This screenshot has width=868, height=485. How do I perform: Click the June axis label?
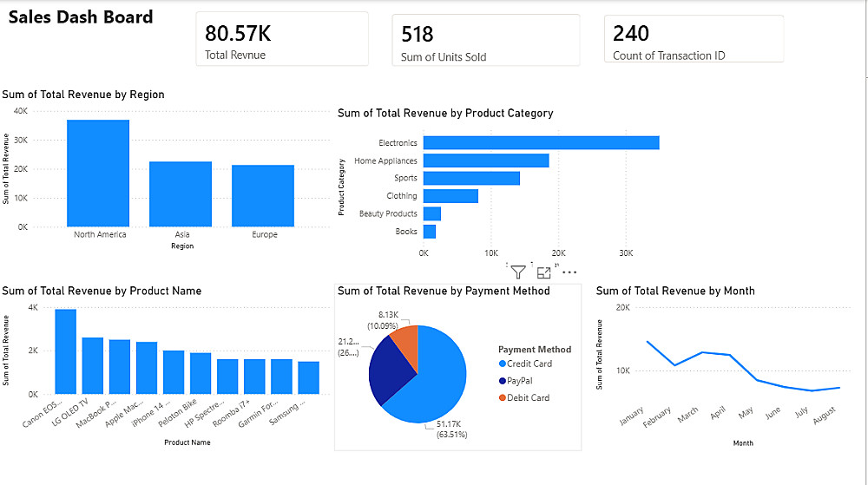coord(773,413)
